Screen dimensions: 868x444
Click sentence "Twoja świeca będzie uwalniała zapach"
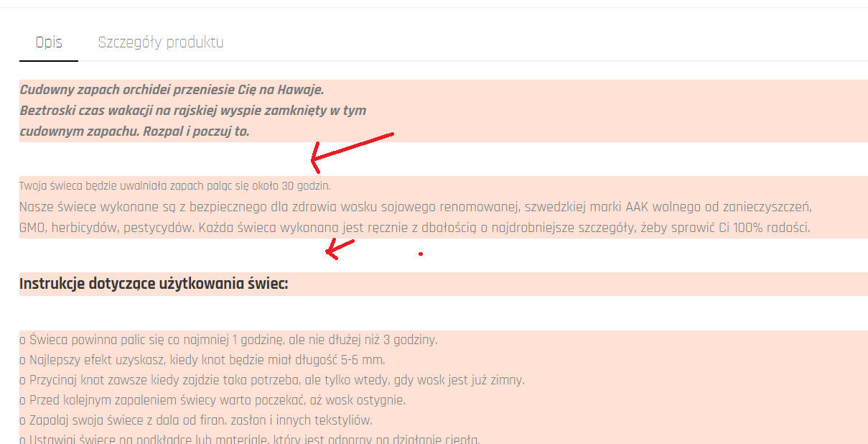tap(175, 186)
